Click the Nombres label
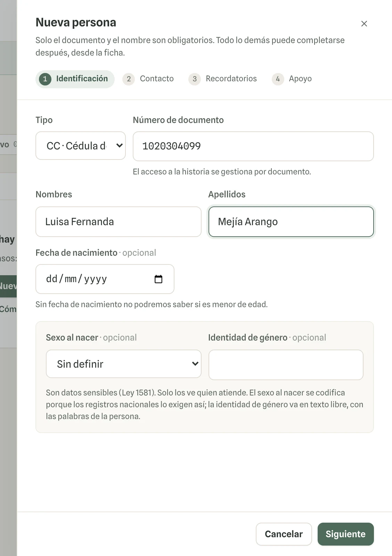The image size is (392, 556). (54, 194)
